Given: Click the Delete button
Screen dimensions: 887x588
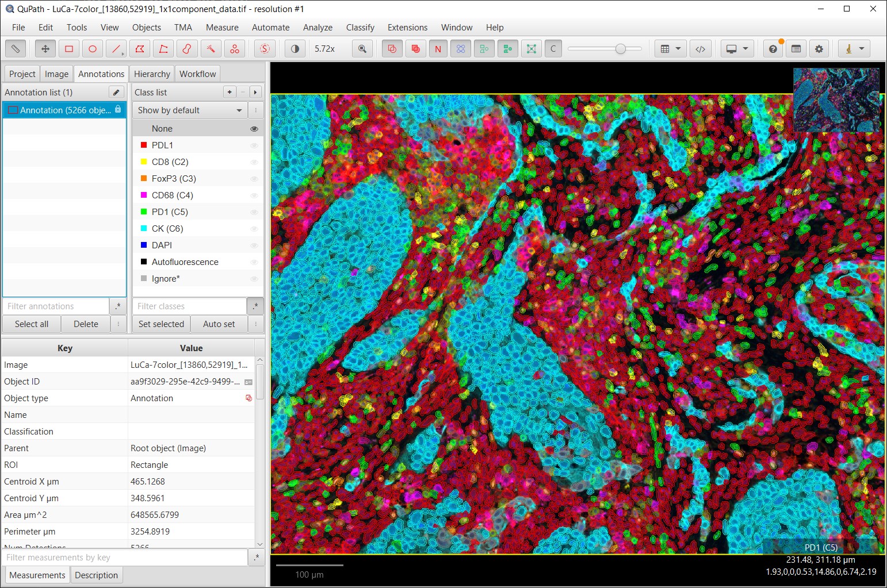Looking at the screenshot, I should 86,324.
